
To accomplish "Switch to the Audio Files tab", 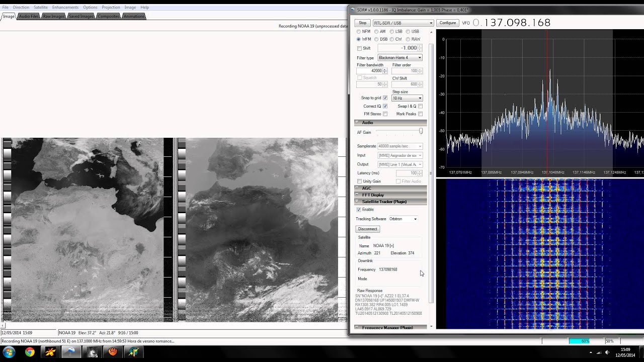I will 29,16.
